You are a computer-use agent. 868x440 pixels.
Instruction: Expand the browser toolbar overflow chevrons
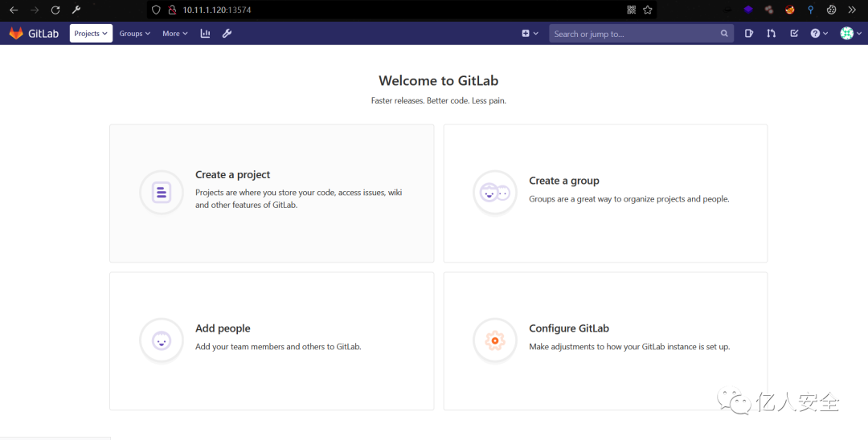click(853, 10)
